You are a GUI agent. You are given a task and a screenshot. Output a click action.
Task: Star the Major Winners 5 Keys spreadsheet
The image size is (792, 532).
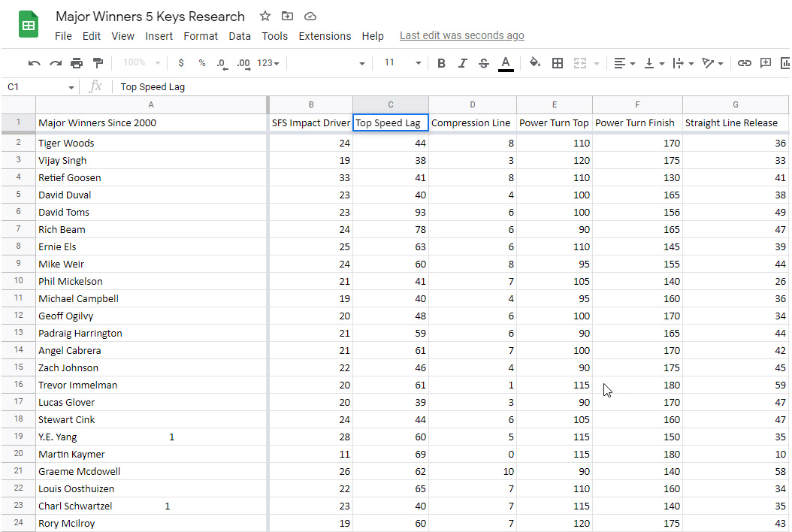pyautogui.click(x=264, y=16)
